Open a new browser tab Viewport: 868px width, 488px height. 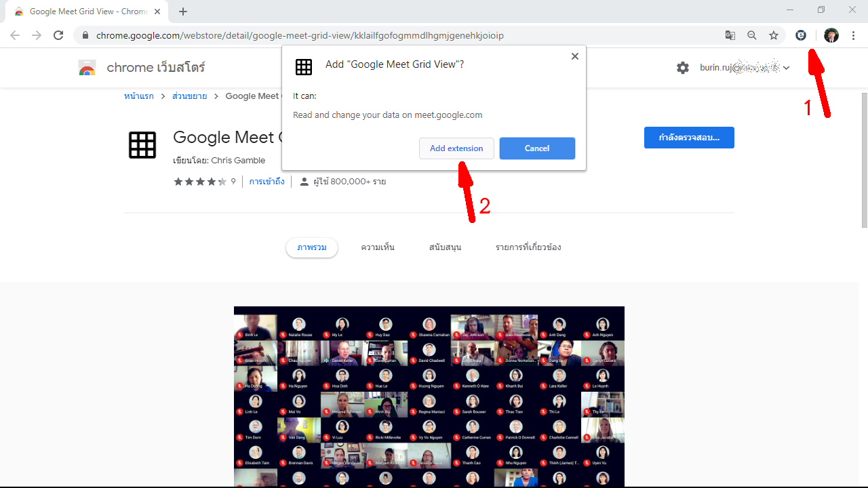tap(183, 12)
